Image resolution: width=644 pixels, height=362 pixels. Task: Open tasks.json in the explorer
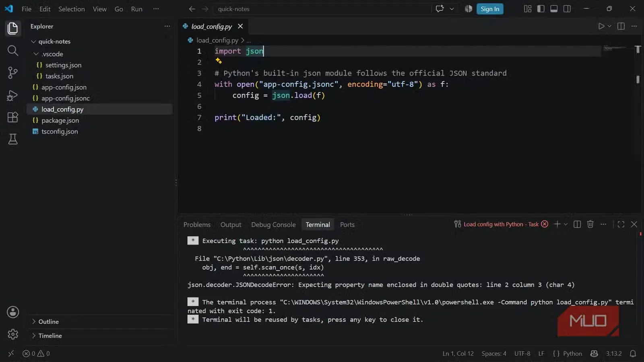click(x=59, y=76)
